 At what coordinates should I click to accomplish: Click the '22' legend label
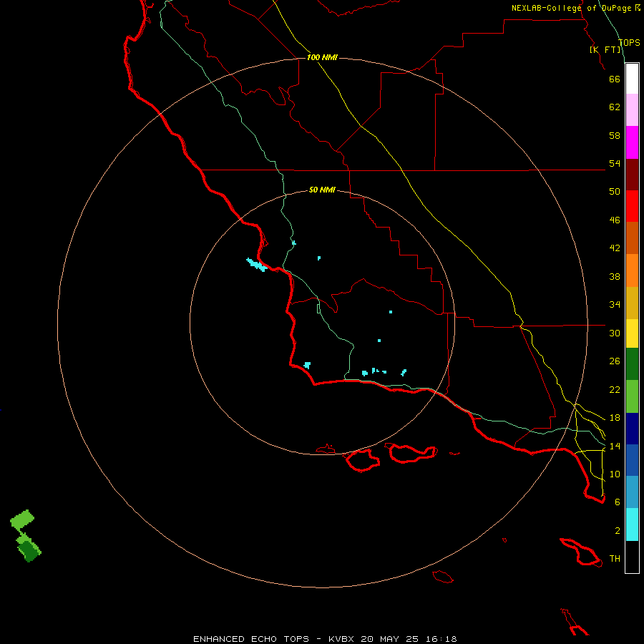615,389
